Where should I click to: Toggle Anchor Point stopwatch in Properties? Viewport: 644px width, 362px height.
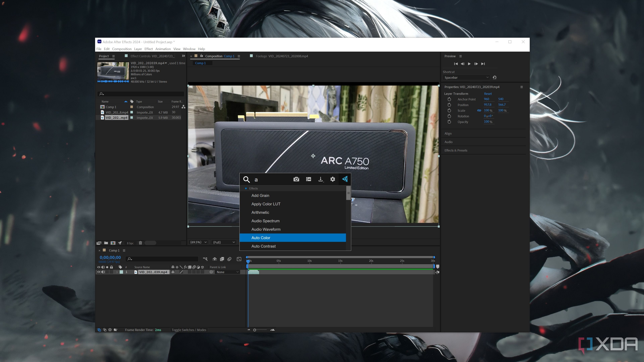click(449, 99)
